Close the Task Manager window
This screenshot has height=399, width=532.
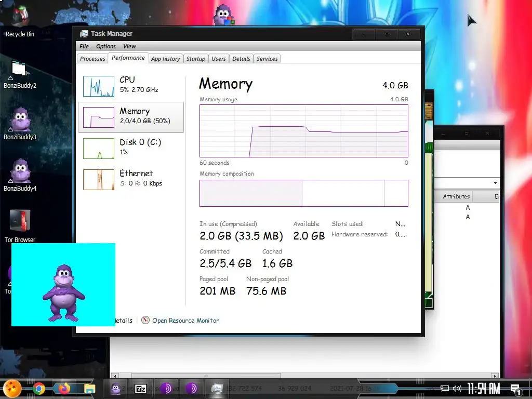pos(408,34)
